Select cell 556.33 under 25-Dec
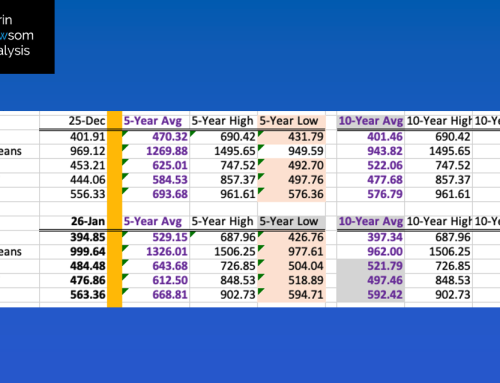Viewport: 500px width, 383px height. 73,194
